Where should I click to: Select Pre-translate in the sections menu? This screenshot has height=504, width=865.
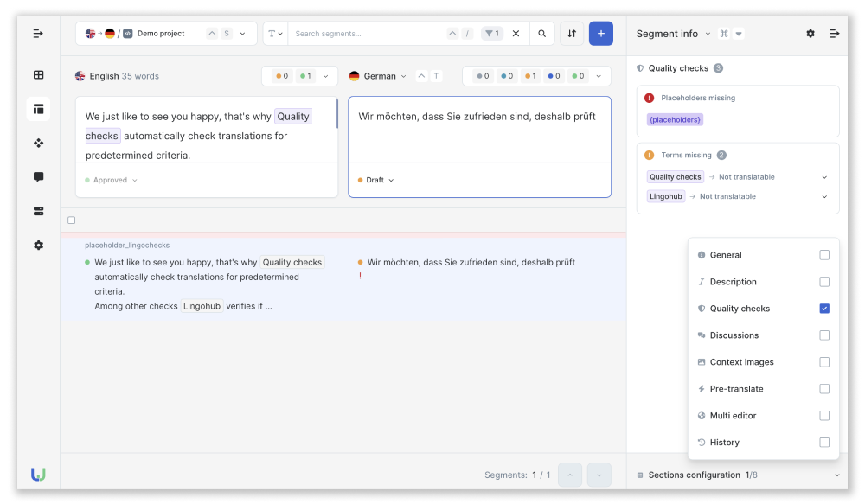(736, 389)
